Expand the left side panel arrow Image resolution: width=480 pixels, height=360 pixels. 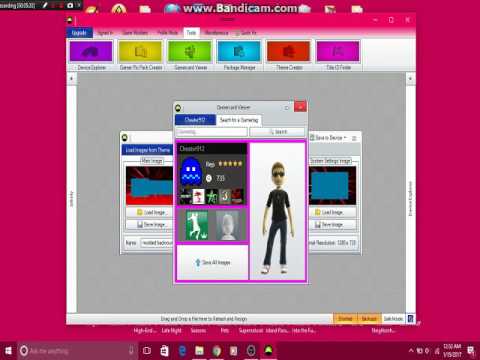[71, 79]
